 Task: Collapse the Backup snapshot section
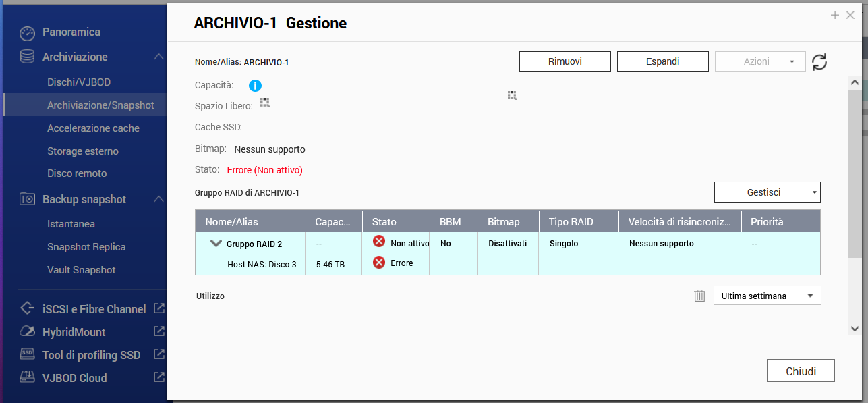tap(158, 199)
